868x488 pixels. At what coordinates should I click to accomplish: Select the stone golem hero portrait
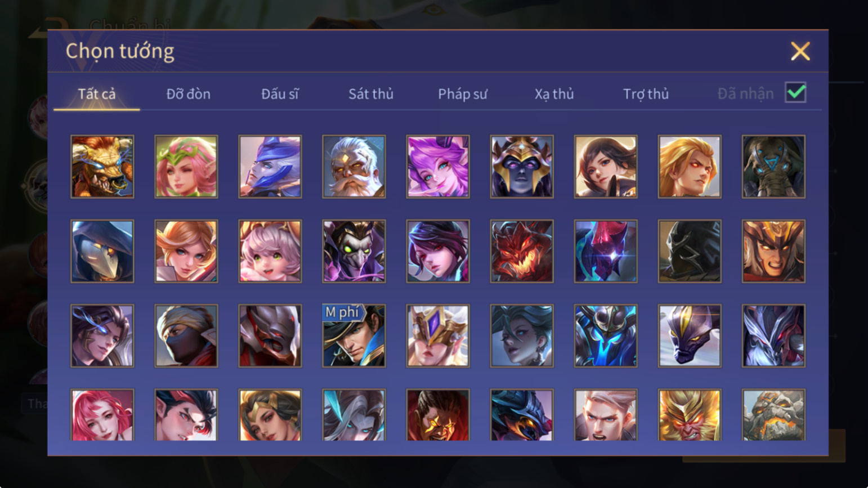[773, 415]
